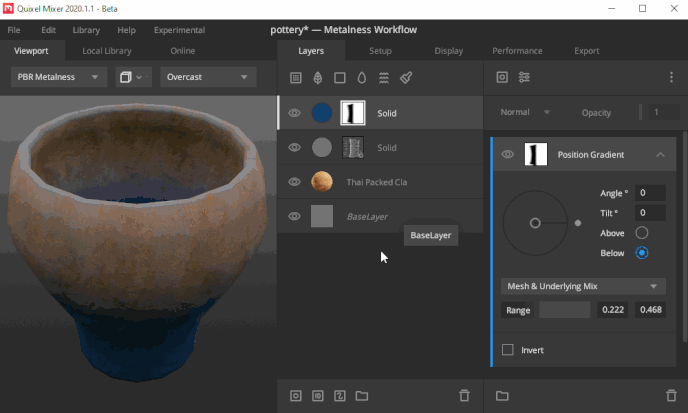Switch to the Online tab
Viewport: 688px width, 413px height.
[x=183, y=50]
